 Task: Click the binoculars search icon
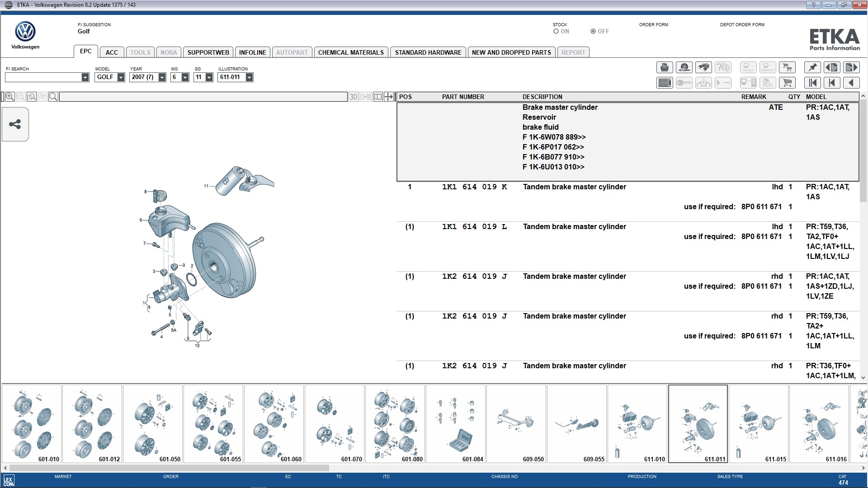click(703, 68)
